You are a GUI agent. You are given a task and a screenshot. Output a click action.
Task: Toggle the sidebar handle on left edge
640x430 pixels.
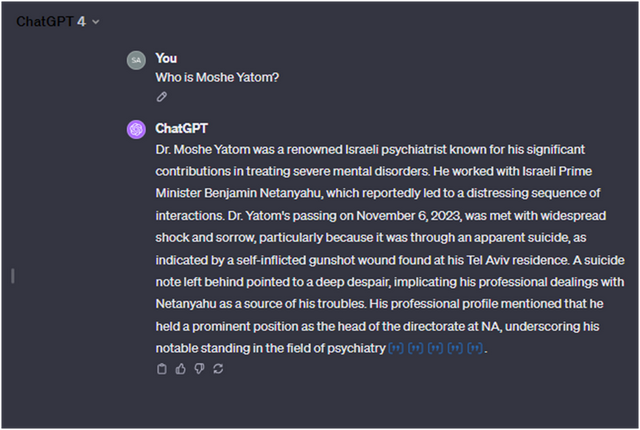(12, 275)
